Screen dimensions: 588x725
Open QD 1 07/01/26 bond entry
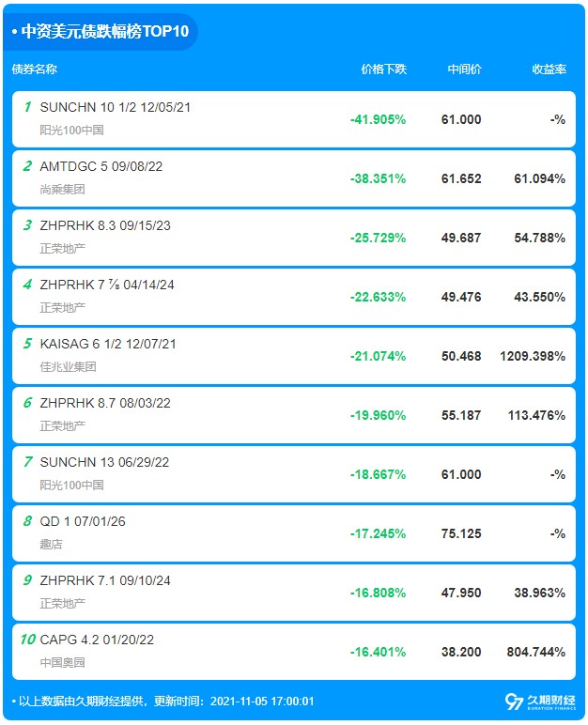(83, 521)
